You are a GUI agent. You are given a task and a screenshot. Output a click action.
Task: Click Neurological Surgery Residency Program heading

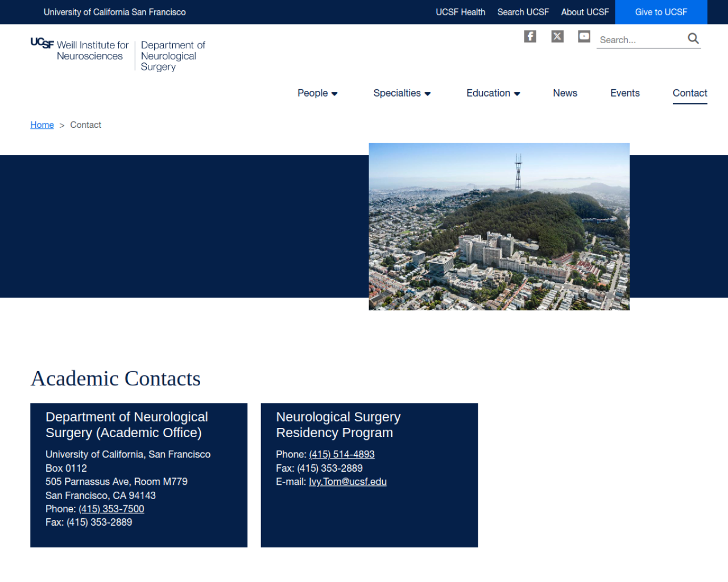pos(338,425)
